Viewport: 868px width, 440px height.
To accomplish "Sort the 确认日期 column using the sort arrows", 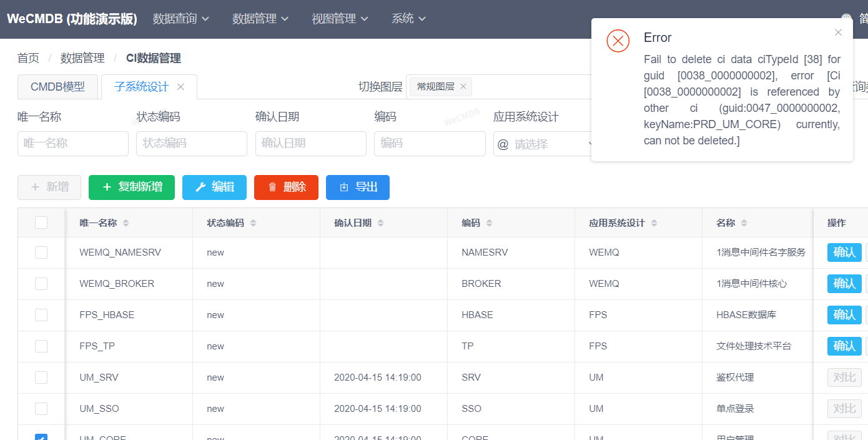I will [x=380, y=222].
